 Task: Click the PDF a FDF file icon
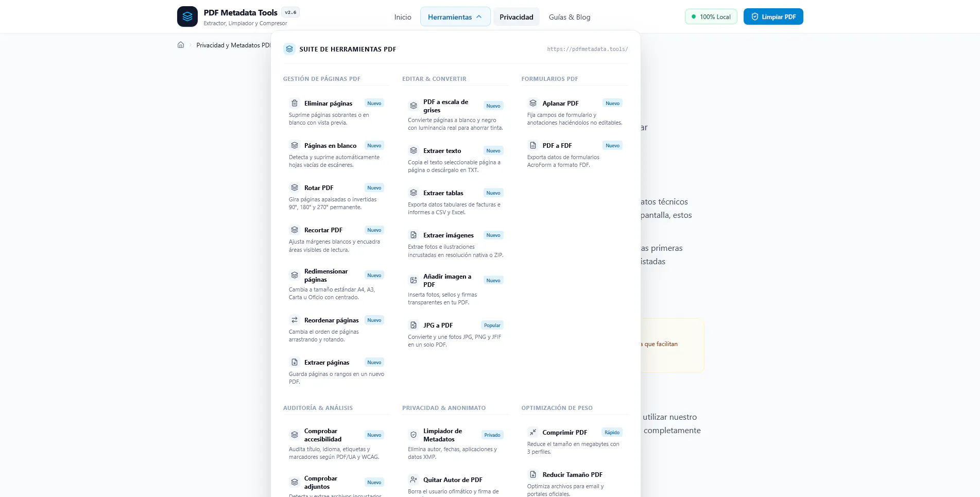coord(533,145)
